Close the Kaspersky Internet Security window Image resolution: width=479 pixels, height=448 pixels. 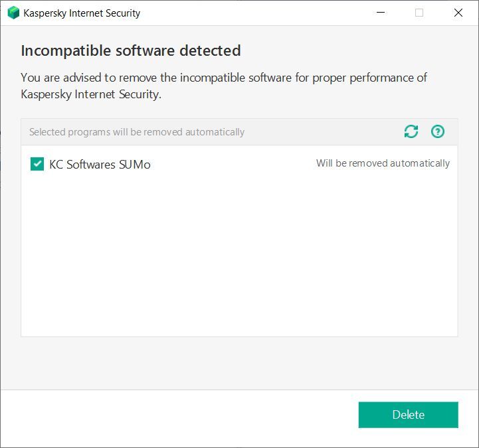click(x=458, y=13)
